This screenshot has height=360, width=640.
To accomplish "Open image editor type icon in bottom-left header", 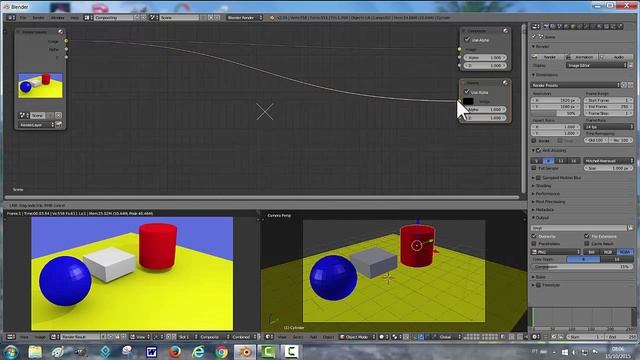I will 11,337.
